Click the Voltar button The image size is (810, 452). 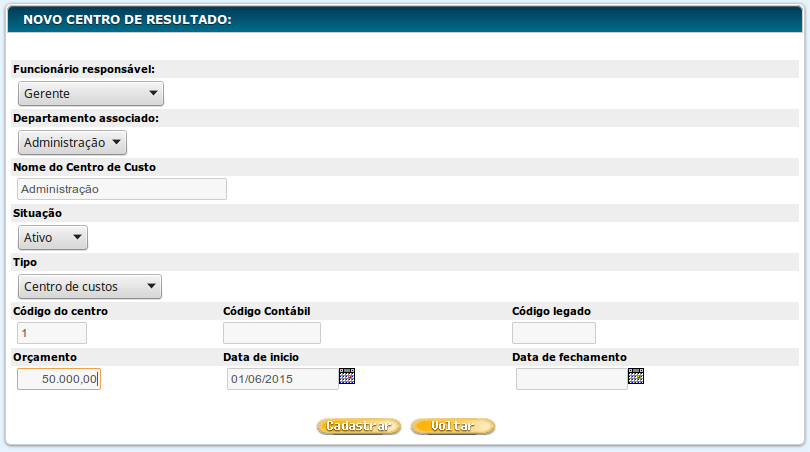(453, 426)
